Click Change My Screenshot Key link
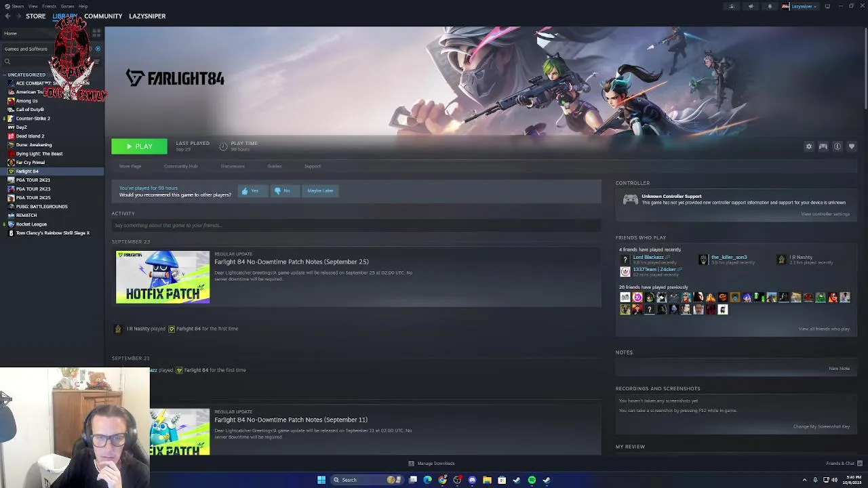Image resolution: width=868 pixels, height=488 pixels. click(x=821, y=427)
